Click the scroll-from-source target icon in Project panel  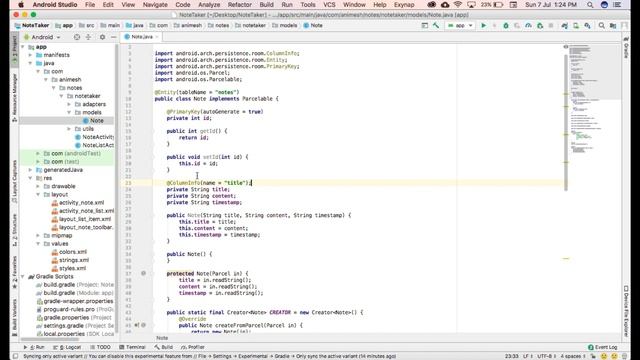coord(77,37)
